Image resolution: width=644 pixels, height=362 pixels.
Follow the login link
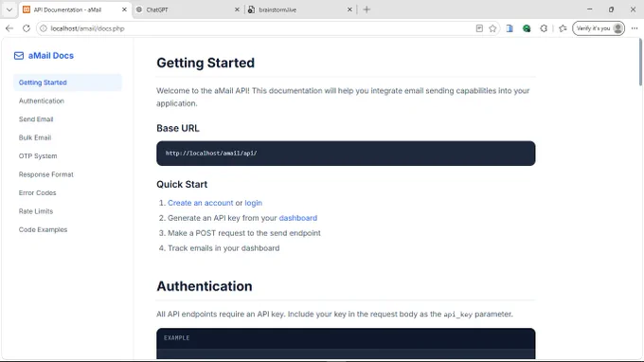coord(254,203)
